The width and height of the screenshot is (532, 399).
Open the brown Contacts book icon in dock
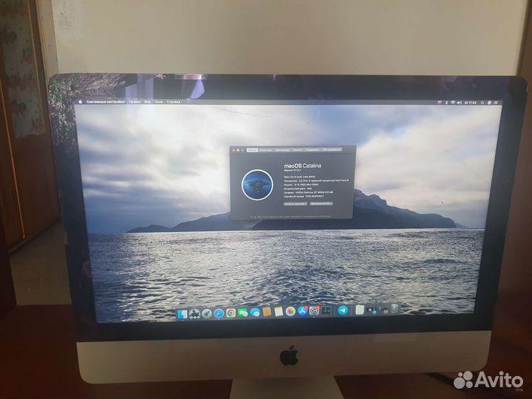267,312
